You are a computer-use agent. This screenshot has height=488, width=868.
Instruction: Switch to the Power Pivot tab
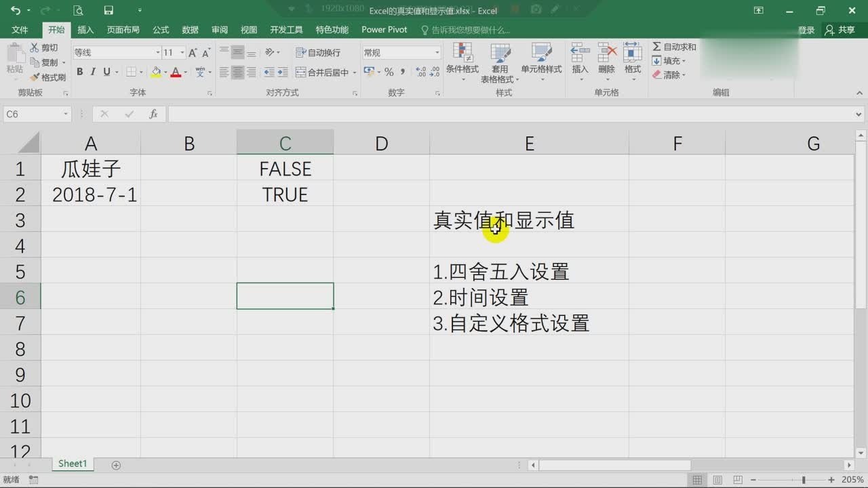[384, 30]
